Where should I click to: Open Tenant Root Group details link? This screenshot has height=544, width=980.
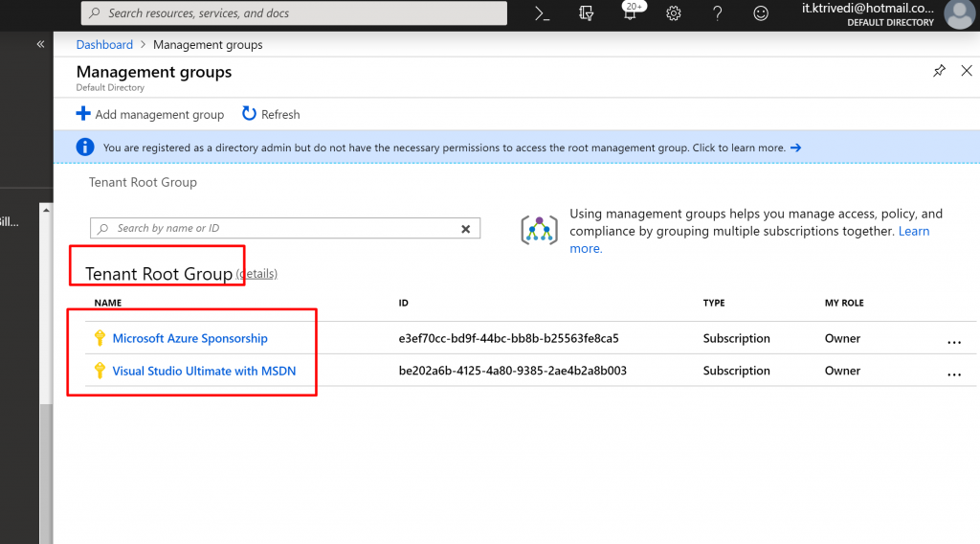256,274
